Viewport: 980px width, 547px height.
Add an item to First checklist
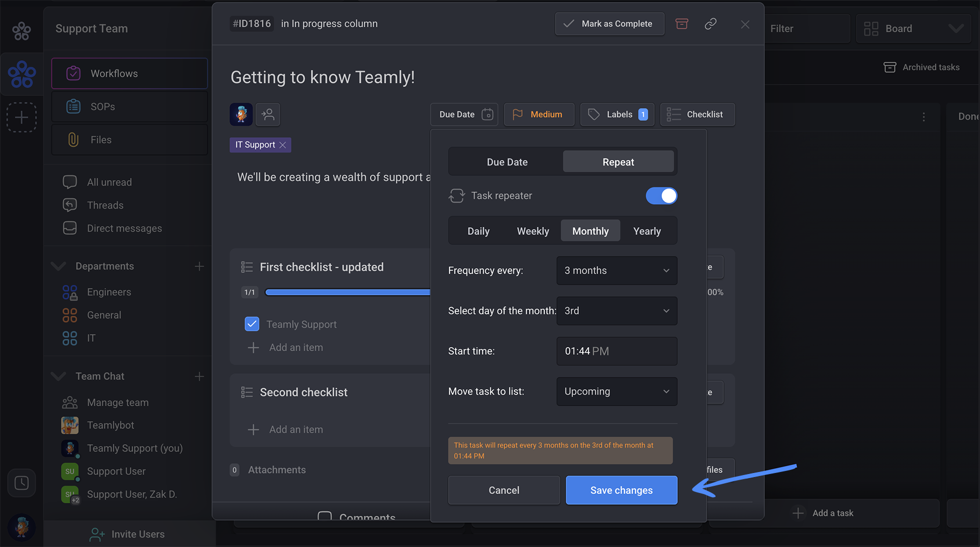click(286, 348)
